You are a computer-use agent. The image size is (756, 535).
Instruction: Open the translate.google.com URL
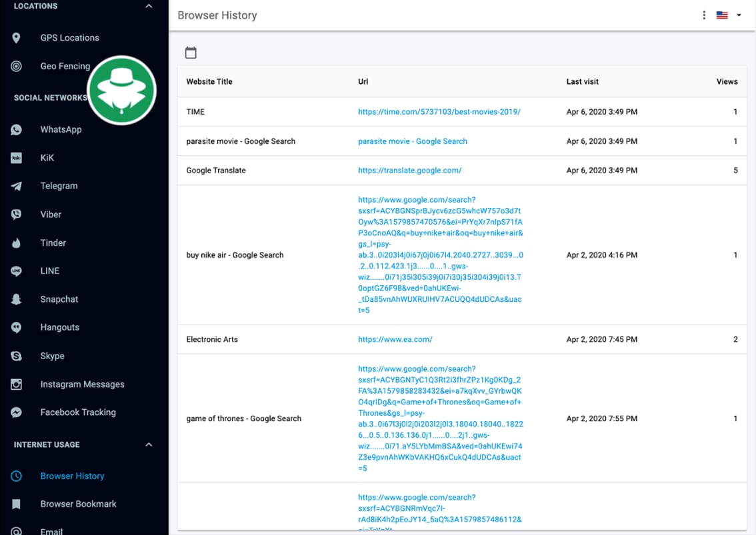click(x=409, y=171)
